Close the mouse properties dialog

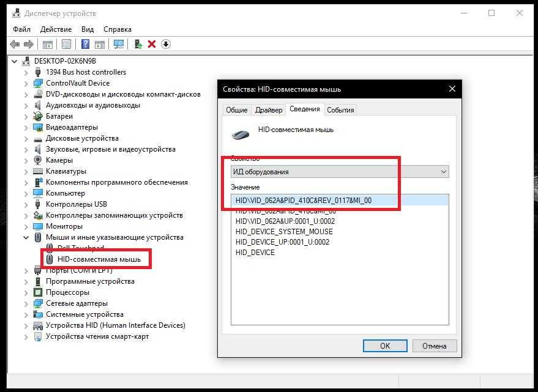pyautogui.click(x=452, y=89)
